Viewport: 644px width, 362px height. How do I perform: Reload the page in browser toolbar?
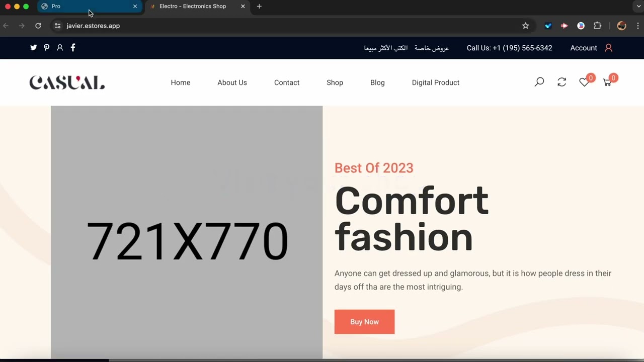pyautogui.click(x=38, y=26)
